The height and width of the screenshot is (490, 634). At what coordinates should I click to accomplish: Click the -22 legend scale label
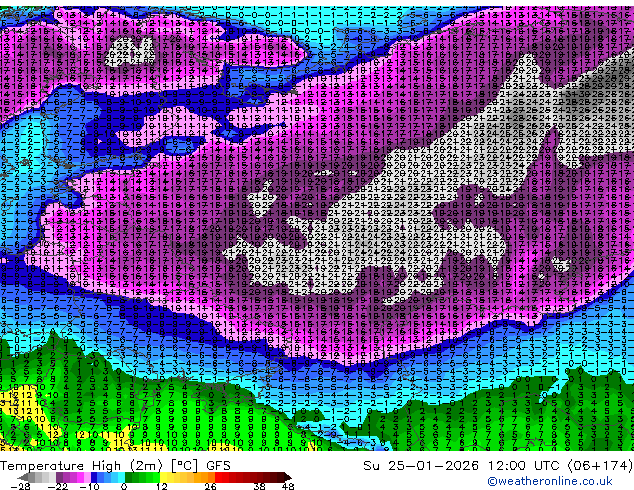point(57,486)
